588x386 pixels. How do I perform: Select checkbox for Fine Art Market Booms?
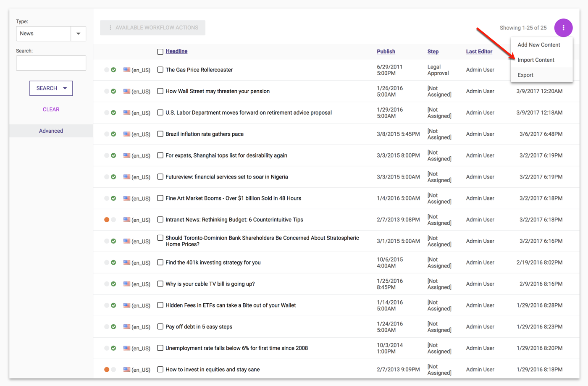click(x=160, y=198)
